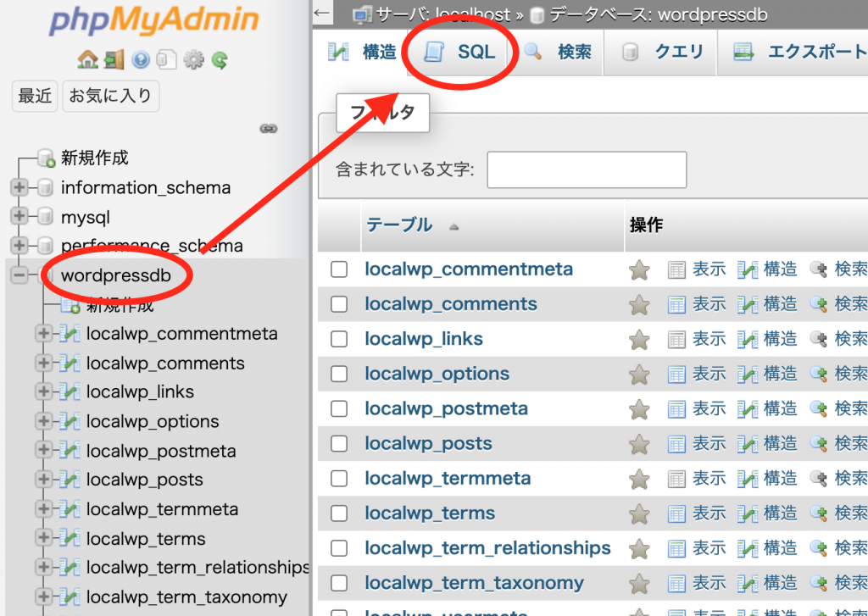Open the 検索 tab
Viewport: 868px width, 616px height.
coord(557,52)
